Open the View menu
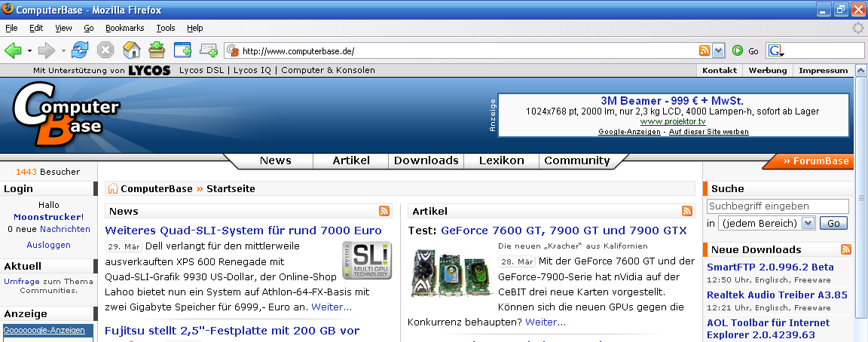868x342 pixels. click(x=63, y=28)
